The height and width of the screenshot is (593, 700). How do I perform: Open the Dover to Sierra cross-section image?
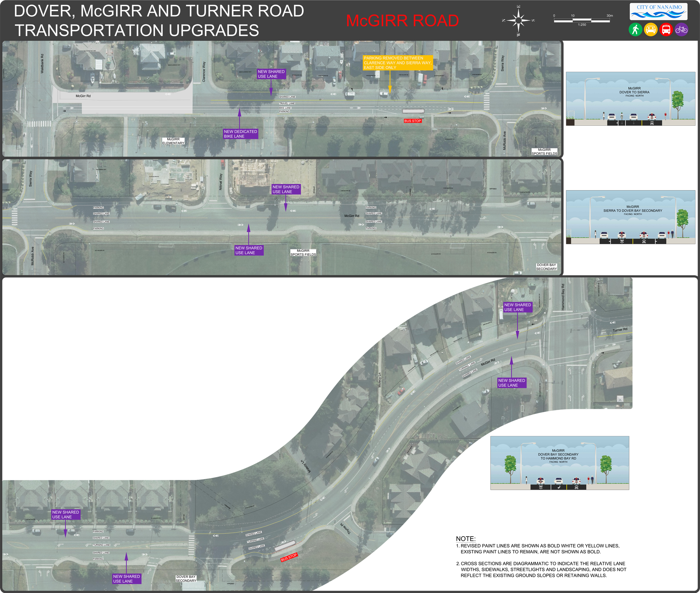point(630,99)
